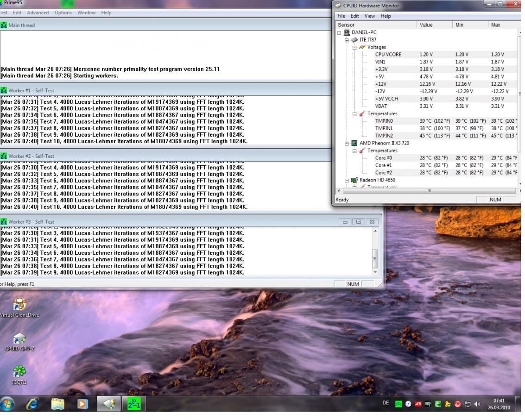Screen dimensions: 525x420
Task: Click HWMonitor horizontal scrollbar thumb
Action: click(x=429, y=191)
